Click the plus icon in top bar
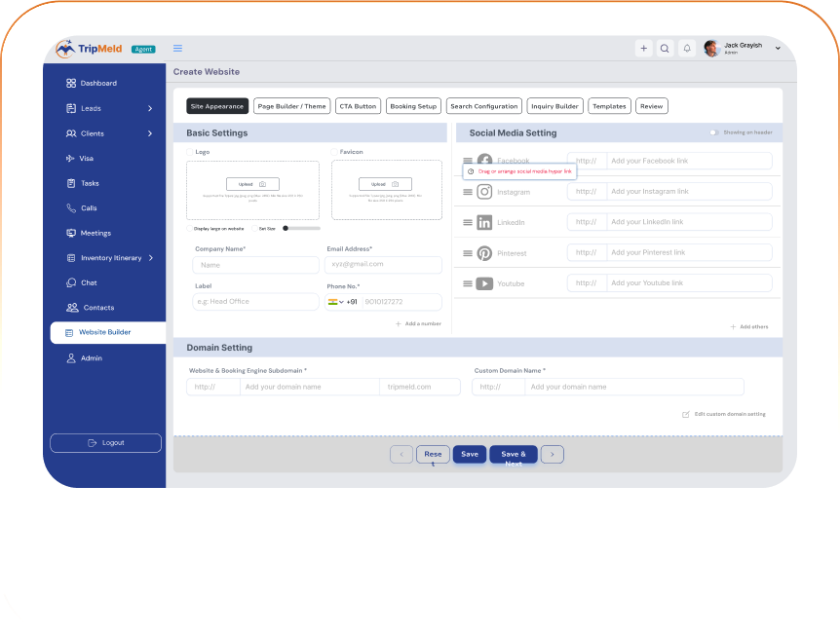The height and width of the screenshot is (635, 840). pyautogui.click(x=643, y=48)
